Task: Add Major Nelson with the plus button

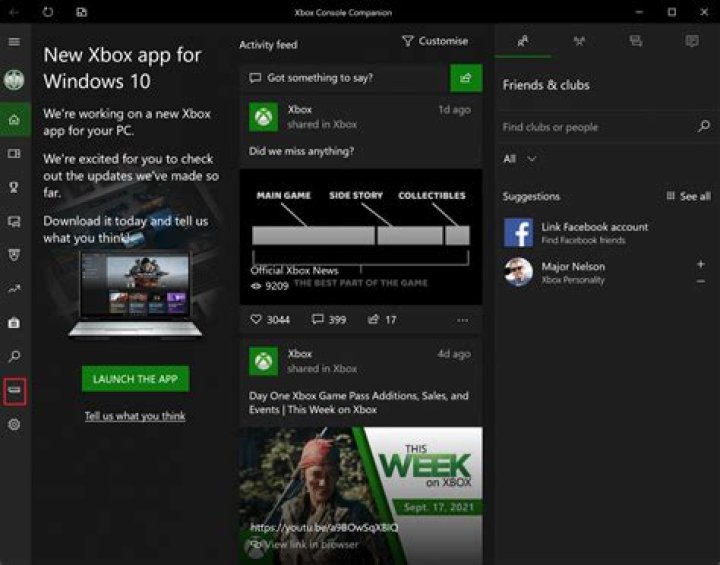Action: 700,264
